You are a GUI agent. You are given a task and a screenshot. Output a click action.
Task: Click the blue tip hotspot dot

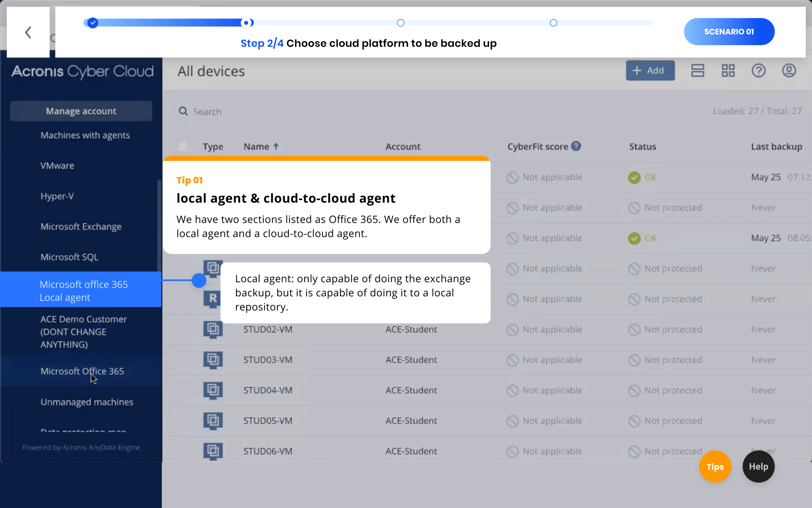[x=199, y=280]
